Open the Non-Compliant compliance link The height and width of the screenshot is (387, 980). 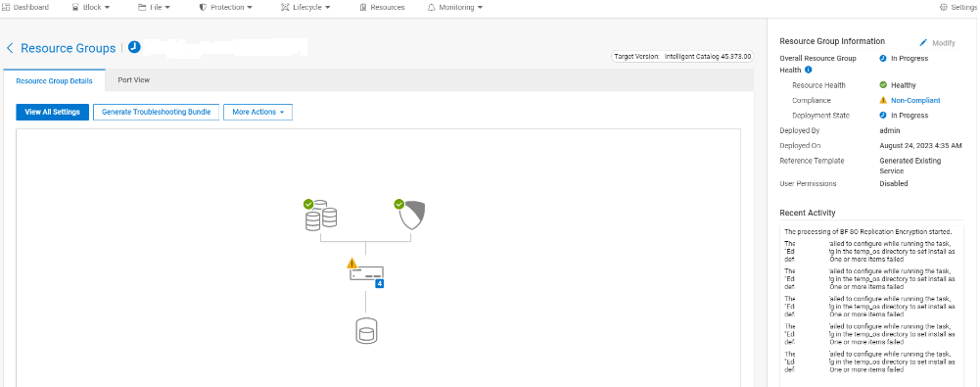tap(915, 100)
